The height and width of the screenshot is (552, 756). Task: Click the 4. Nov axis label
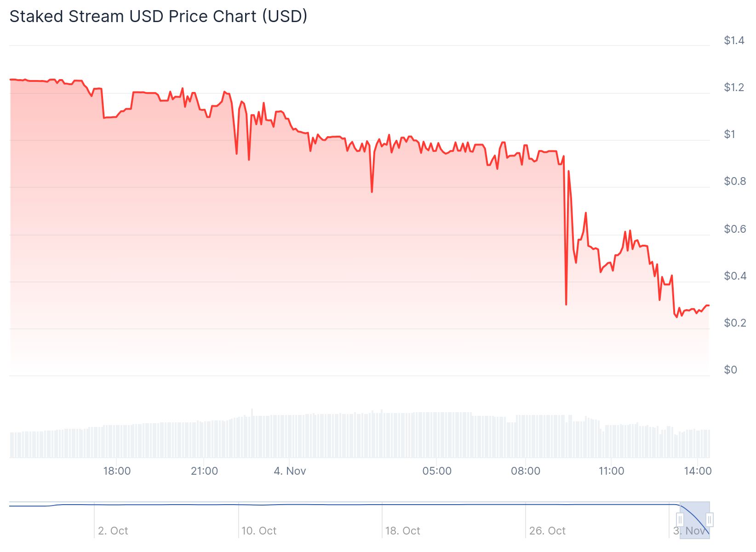pyautogui.click(x=290, y=471)
